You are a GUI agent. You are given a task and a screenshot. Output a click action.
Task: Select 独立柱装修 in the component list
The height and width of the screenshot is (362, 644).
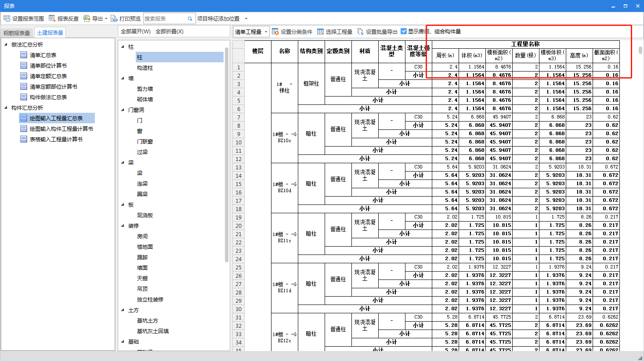(x=150, y=299)
